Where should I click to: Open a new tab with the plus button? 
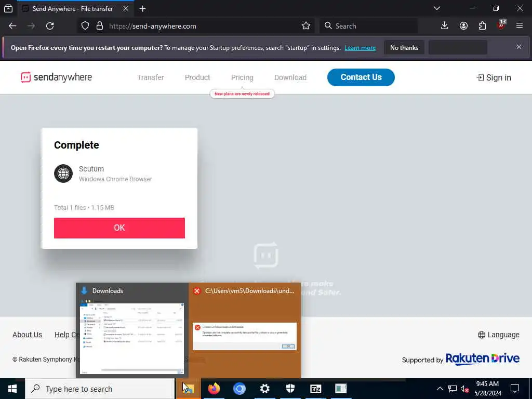coord(143,9)
